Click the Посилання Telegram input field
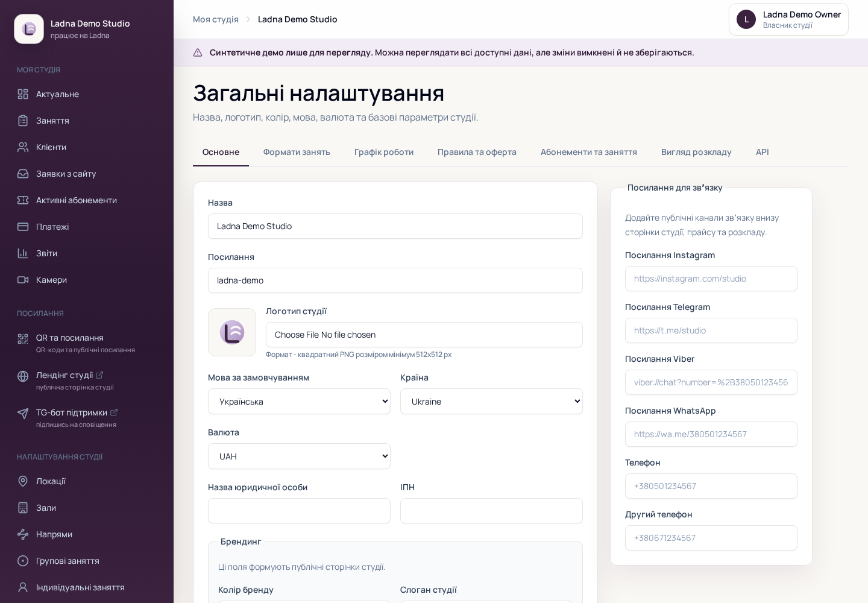 click(x=711, y=330)
